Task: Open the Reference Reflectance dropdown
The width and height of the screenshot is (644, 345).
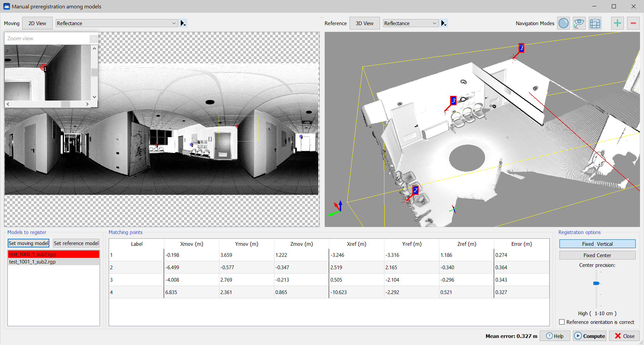Action: tap(410, 23)
